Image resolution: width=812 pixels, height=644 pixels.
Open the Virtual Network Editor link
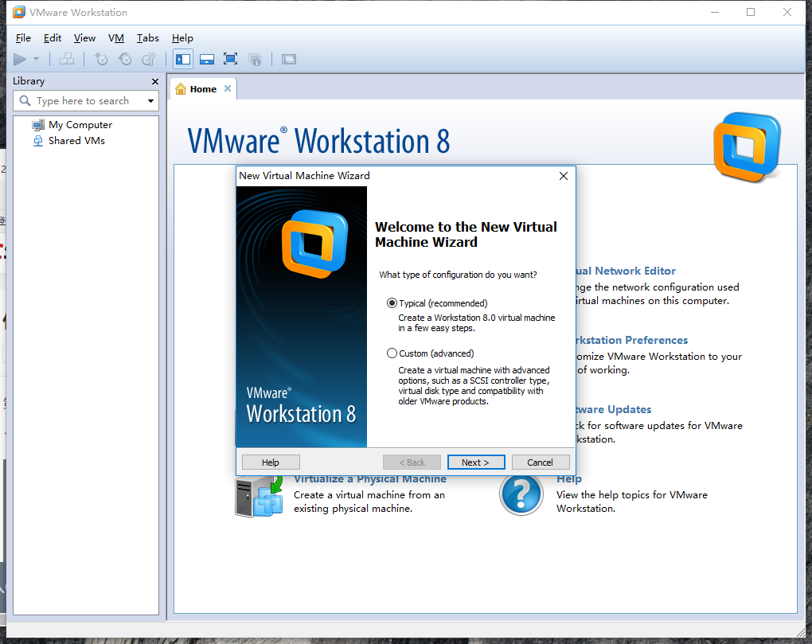click(x=626, y=271)
